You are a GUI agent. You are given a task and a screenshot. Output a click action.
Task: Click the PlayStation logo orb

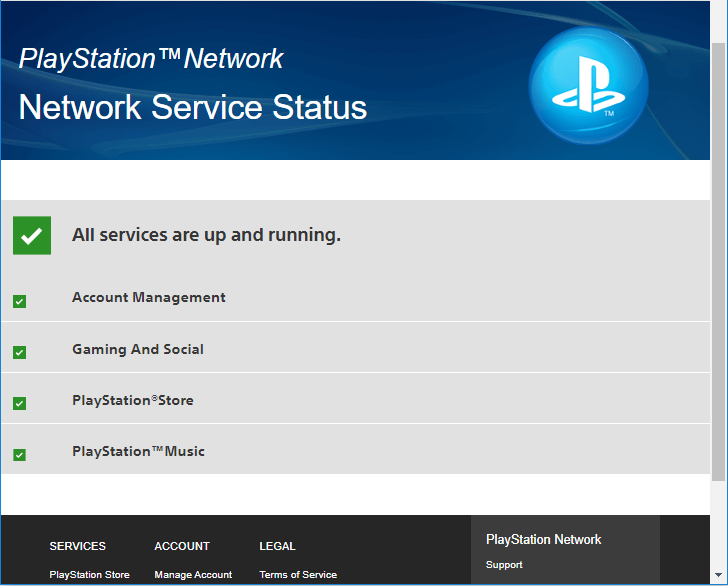click(x=588, y=85)
